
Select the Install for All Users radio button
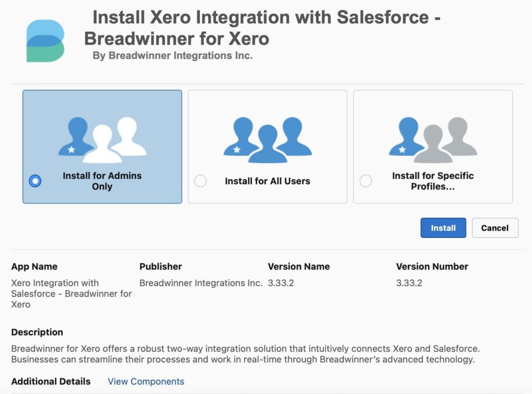[x=200, y=181]
